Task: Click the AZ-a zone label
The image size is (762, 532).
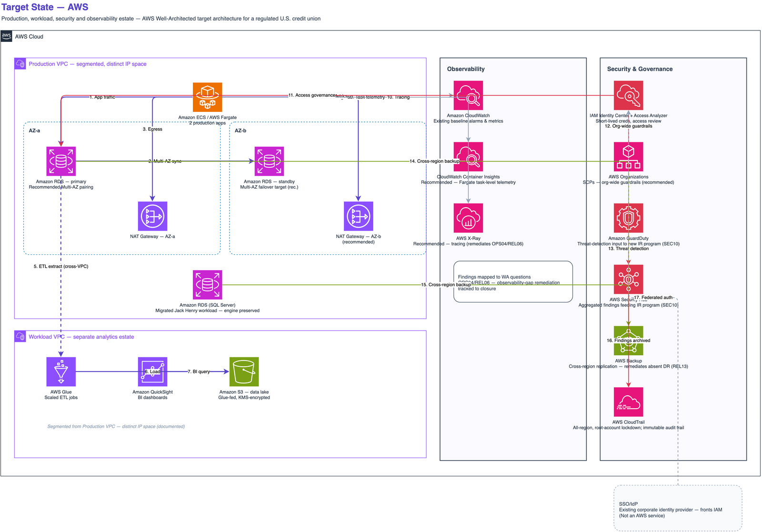Action: [x=34, y=130]
